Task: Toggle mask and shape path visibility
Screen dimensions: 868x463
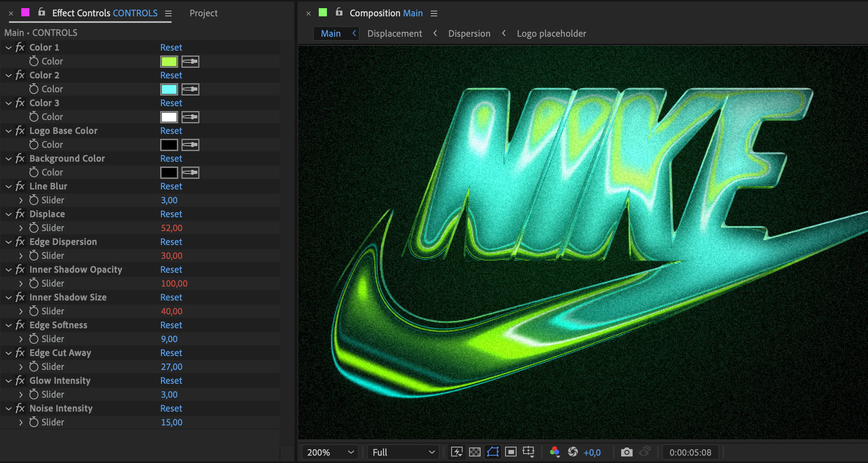Action: click(x=493, y=452)
